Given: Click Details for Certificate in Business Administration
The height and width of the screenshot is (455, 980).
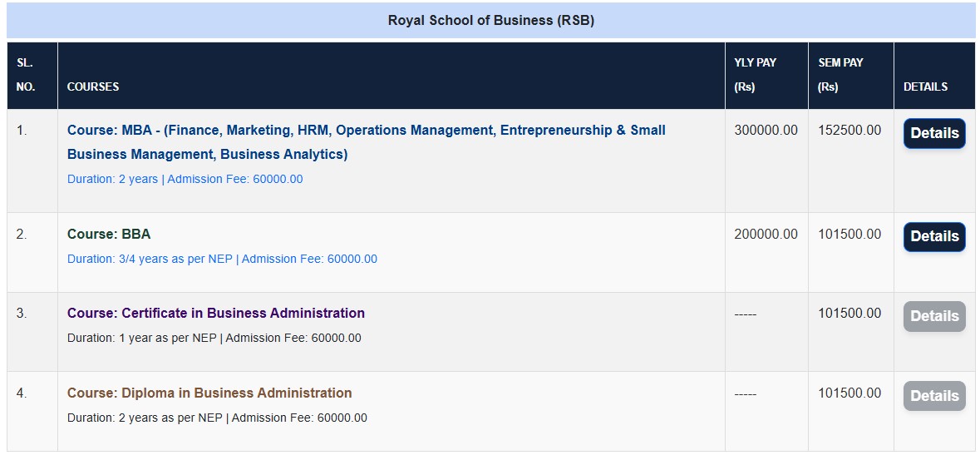Looking at the screenshot, I should coord(934,316).
